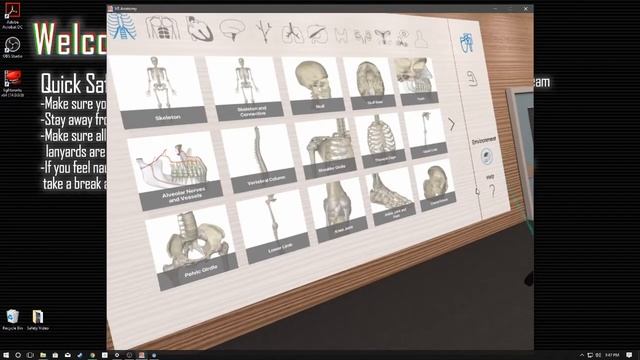Open the Skull Base model thumbnail
The image size is (640, 360).
(369, 84)
